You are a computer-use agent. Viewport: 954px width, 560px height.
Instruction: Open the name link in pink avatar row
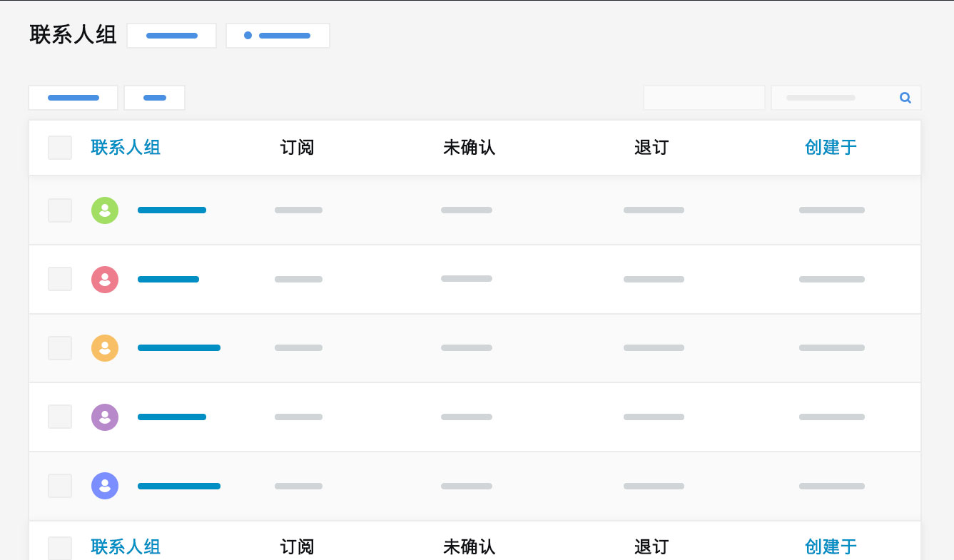[x=168, y=280]
